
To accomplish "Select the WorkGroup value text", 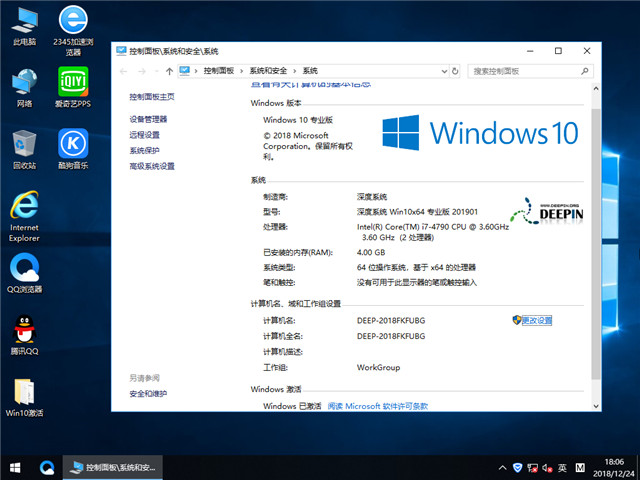I will click(378, 367).
